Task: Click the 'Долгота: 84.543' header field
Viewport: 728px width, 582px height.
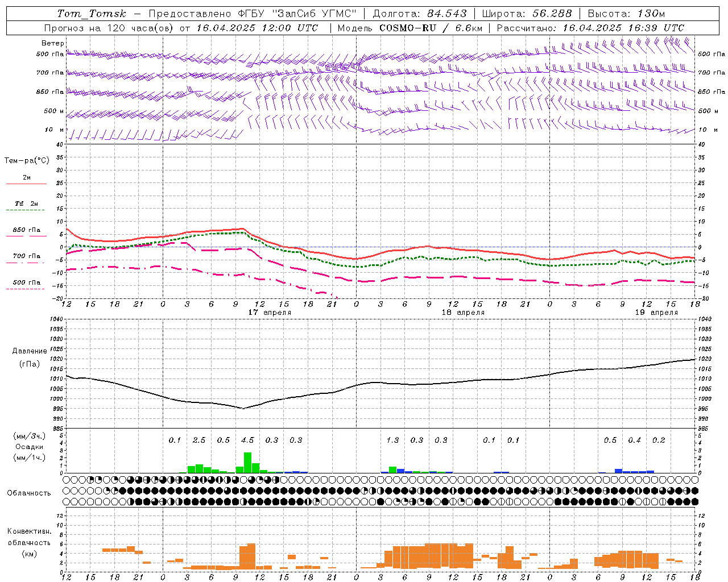Action: click(x=420, y=14)
